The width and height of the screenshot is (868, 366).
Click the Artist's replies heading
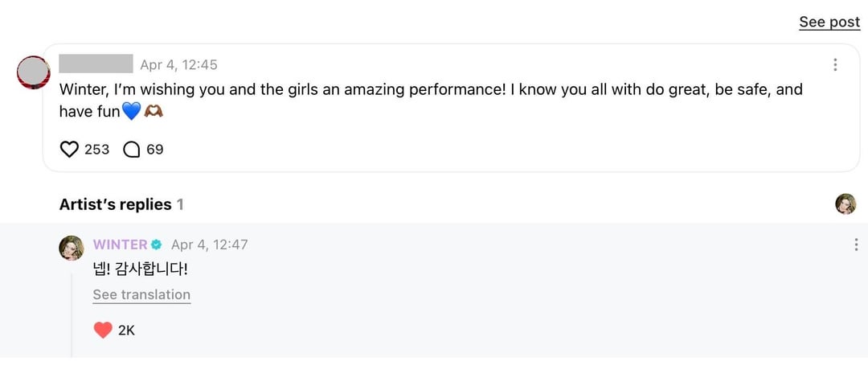click(x=115, y=204)
